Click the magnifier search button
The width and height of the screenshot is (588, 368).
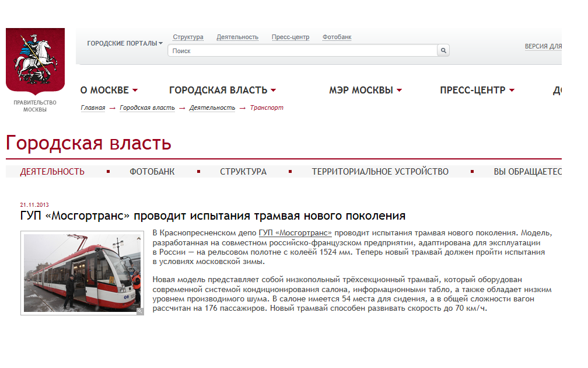pos(443,50)
